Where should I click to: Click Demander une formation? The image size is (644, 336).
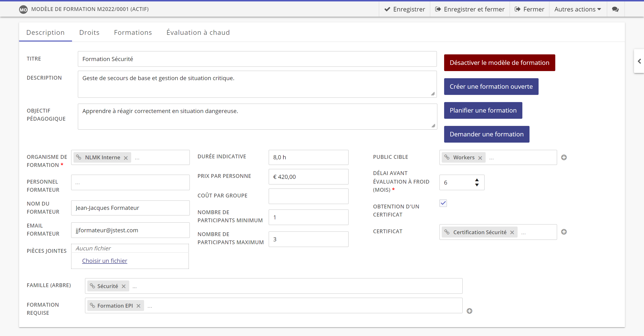pyautogui.click(x=487, y=134)
